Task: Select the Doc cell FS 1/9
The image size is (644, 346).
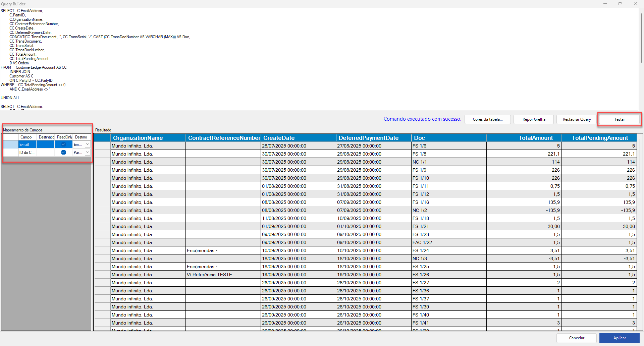Action: click(x=449, y=170)
